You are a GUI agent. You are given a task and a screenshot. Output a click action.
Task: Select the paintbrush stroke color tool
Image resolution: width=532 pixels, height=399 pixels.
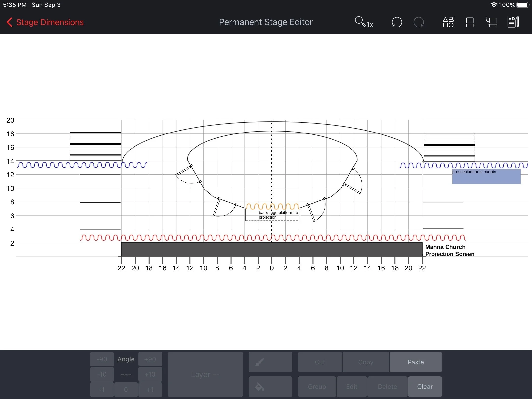click(270, 362)
